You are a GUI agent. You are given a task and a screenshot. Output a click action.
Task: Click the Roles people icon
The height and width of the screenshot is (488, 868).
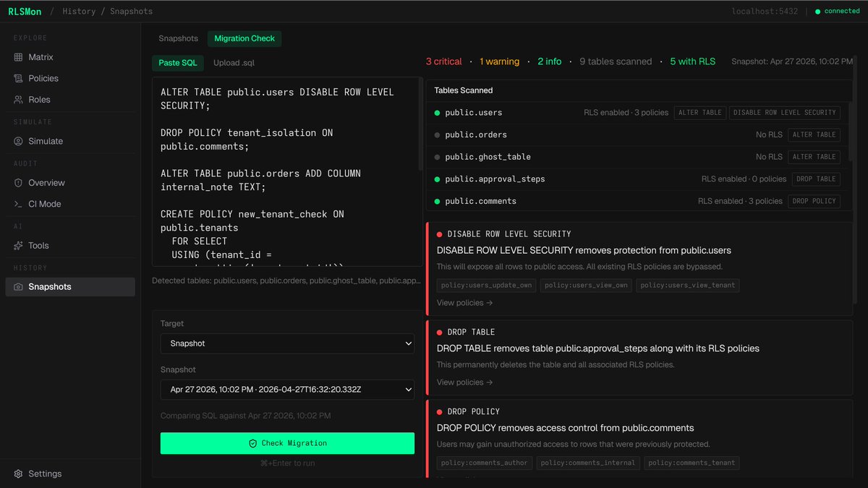(x=19, y=100)
